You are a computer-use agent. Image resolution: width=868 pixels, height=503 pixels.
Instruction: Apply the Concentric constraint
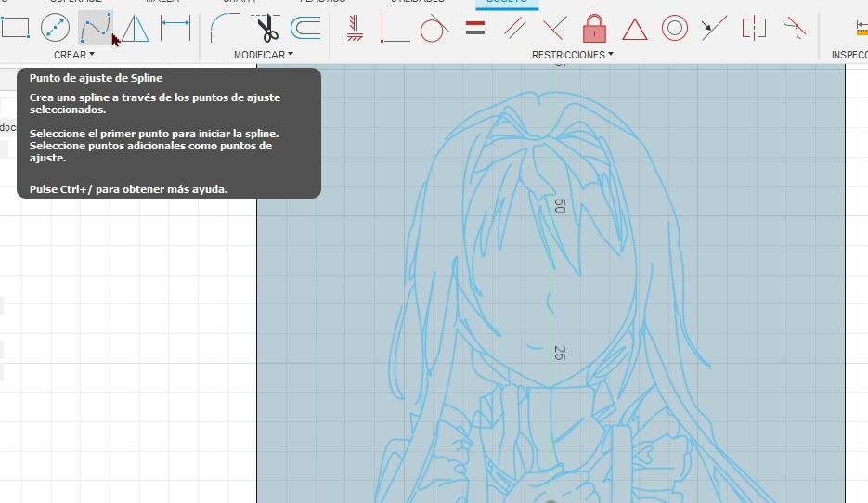click(x=674, y=28)
